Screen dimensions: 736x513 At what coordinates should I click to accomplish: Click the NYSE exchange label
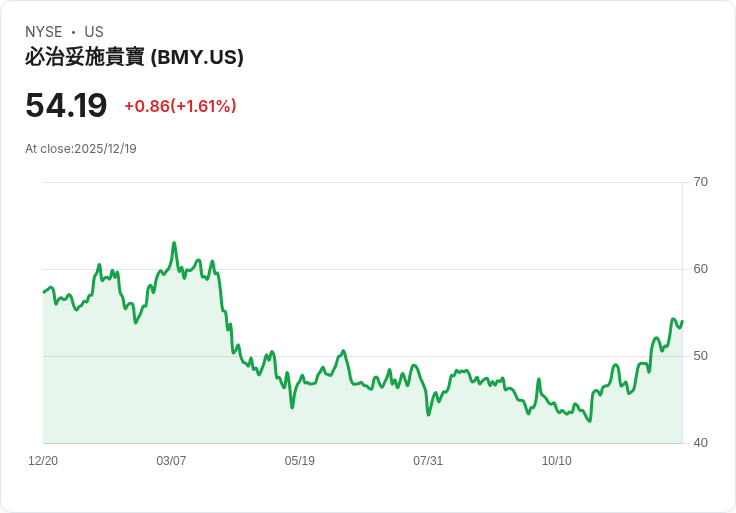click(44, 32)
